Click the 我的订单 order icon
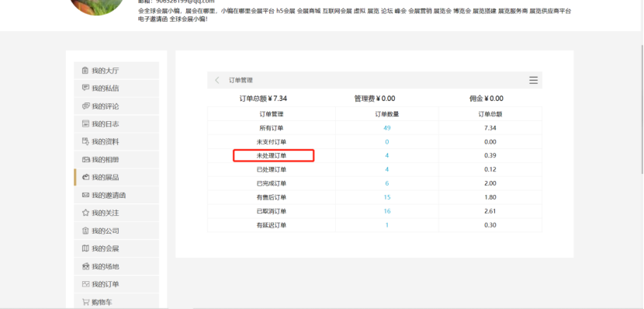This screenshot has height=309, width=644. pyautogui.click(x=85, y=284)
